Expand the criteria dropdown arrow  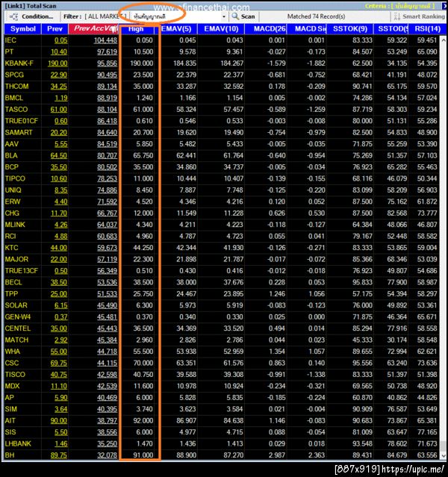tap(224, 16)
